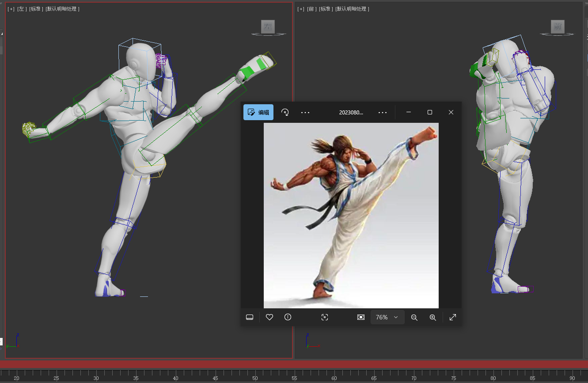Click the kicking fighter photo in Photos
The image size is (588, 383).
351,216
